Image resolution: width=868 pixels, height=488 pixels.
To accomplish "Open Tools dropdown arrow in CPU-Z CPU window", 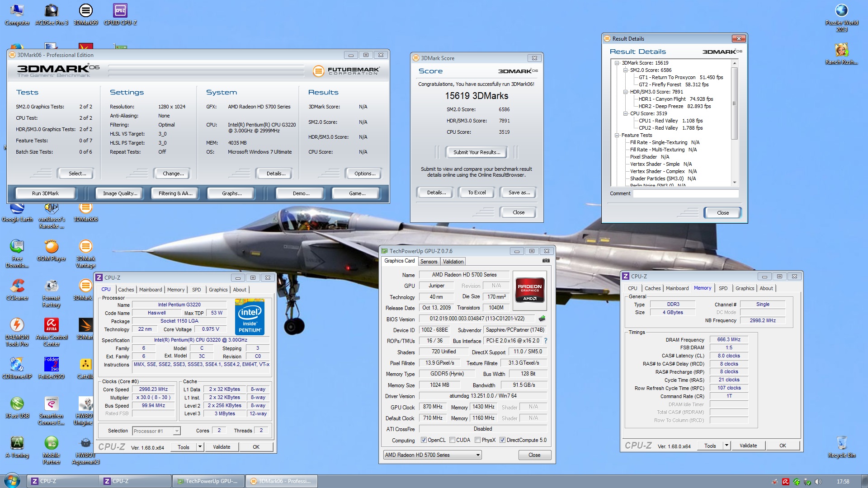I will click(x=200, y=447).
